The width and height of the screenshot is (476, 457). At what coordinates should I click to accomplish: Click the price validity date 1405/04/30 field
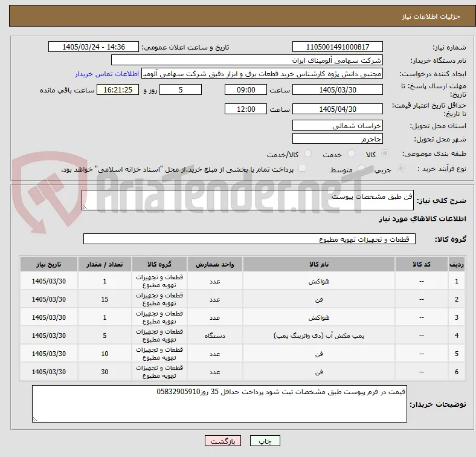point(337,109)
